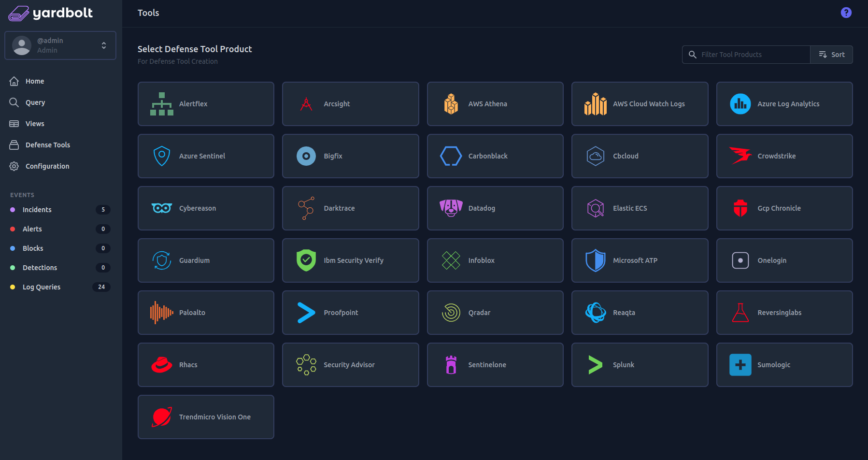Click the AWS Athena orange cubes icon
This screenshot has height=460, width=868.
pyautogui.click(x=451, y=104)
